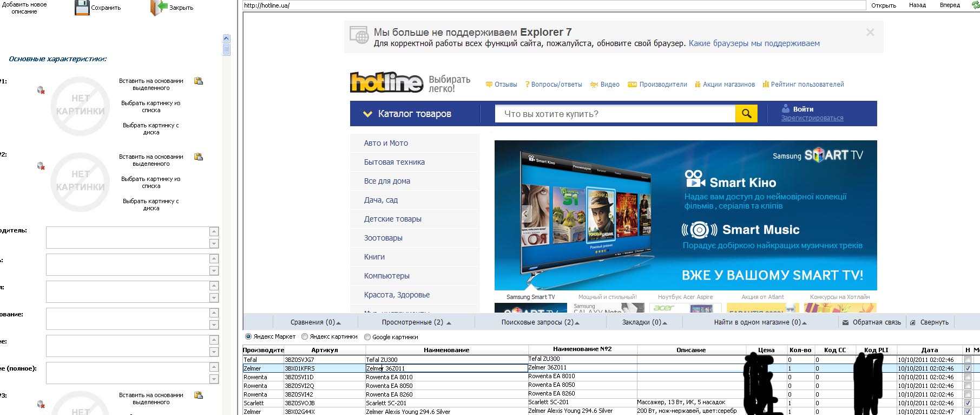Click the envelope icon of Обратная связь
980x415 pixels.
point(845,322)
